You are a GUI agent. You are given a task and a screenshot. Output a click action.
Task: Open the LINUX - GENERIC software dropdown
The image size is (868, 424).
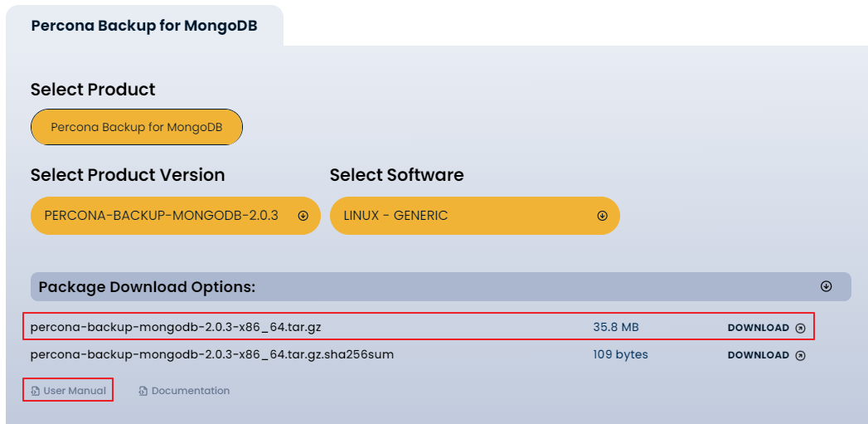[475, 216]
